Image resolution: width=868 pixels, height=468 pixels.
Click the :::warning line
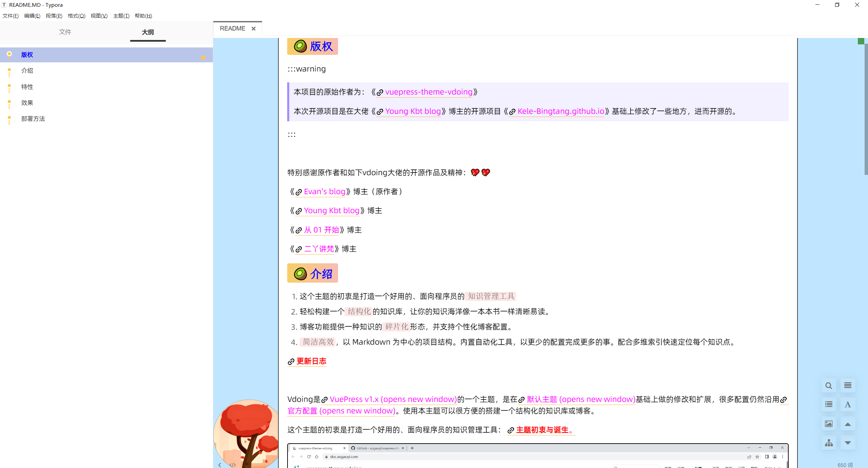coord(307,69)
